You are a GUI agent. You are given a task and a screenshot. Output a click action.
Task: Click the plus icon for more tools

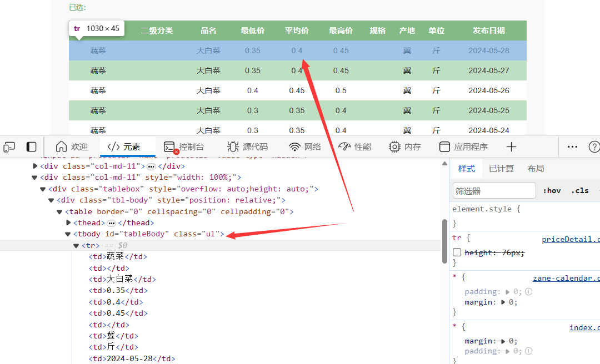coord(512,147)
